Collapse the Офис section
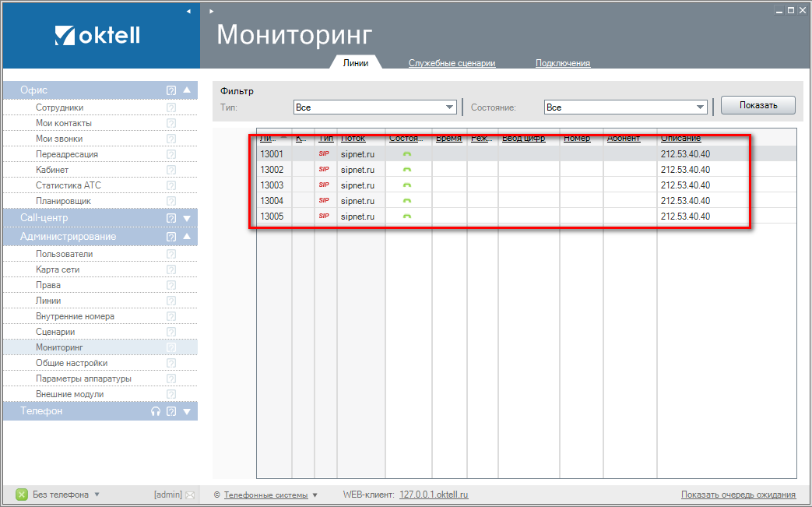 [x=187, y=90]
